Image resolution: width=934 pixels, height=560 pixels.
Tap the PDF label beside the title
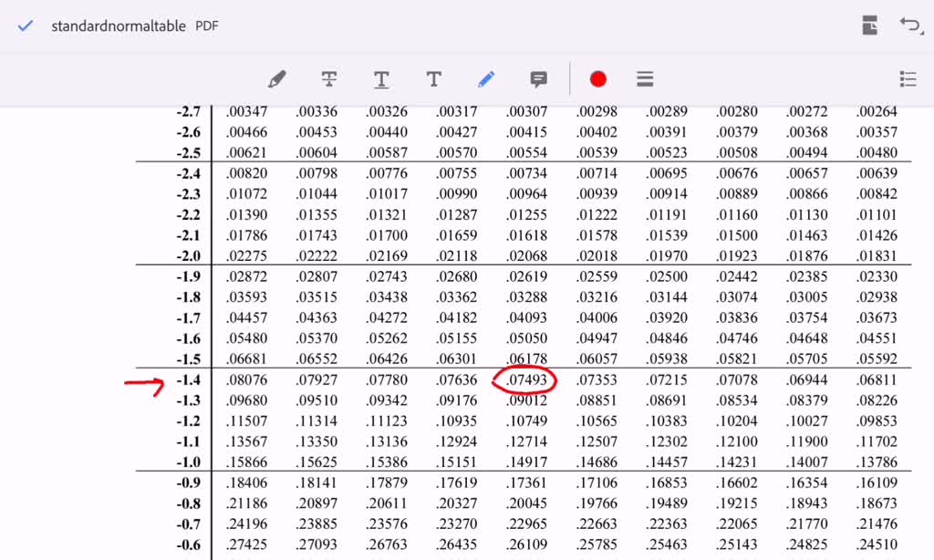(x=207, y=26)
